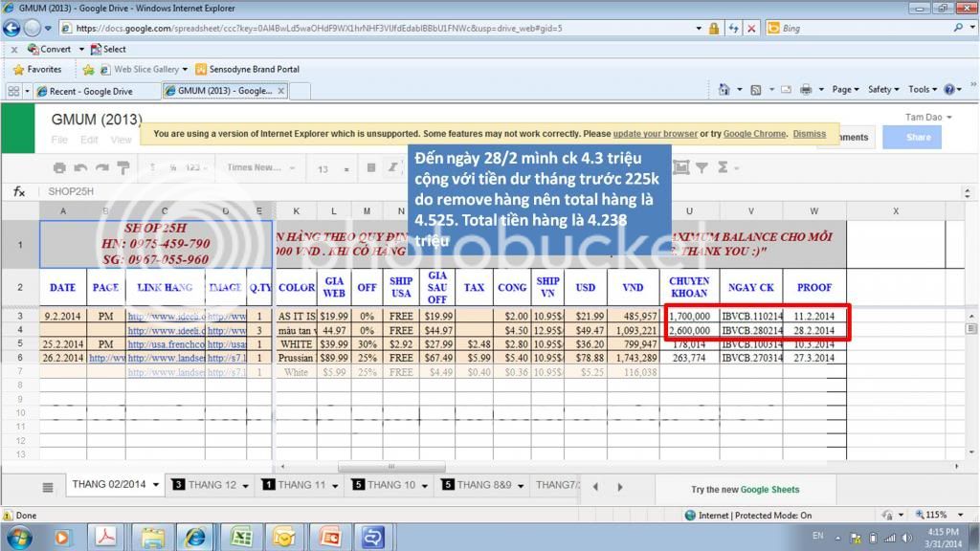Click the 'update your browser' link
980x551 pixels.
[x=655, y=134]
